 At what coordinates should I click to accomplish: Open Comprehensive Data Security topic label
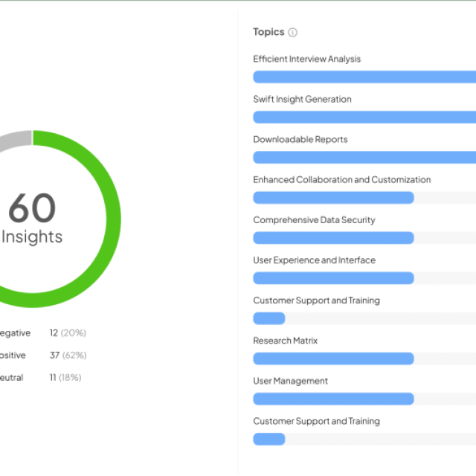coord(314,220)
